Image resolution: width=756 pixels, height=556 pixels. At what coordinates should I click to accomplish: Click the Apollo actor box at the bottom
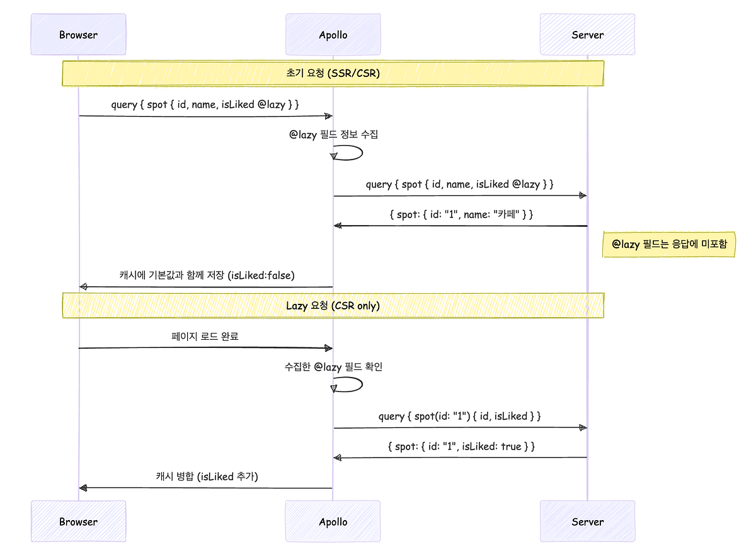click(333, 521)
